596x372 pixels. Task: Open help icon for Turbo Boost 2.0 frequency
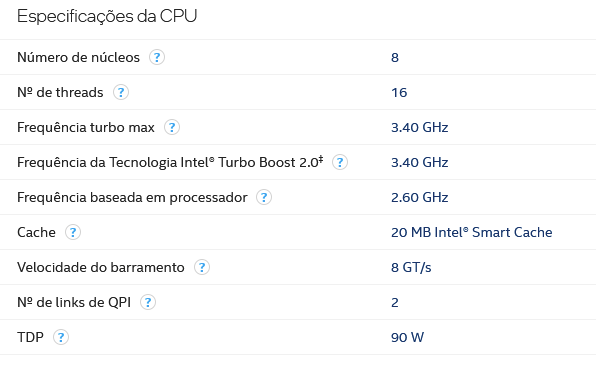pyautogui.click(x=340, y=162)
